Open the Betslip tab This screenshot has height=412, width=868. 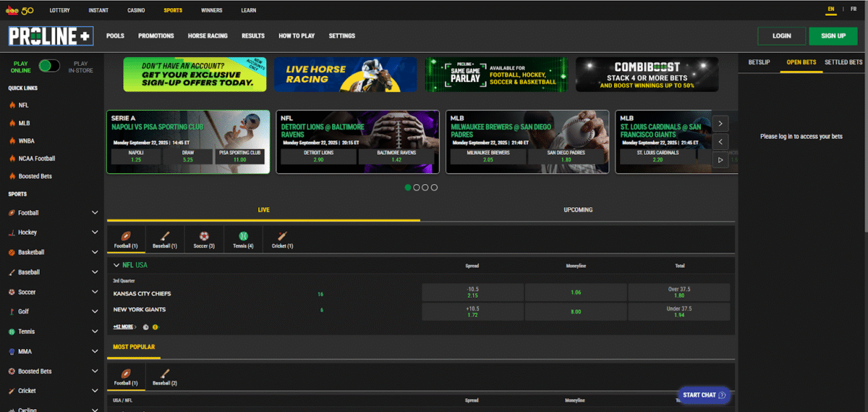point(759,62)
